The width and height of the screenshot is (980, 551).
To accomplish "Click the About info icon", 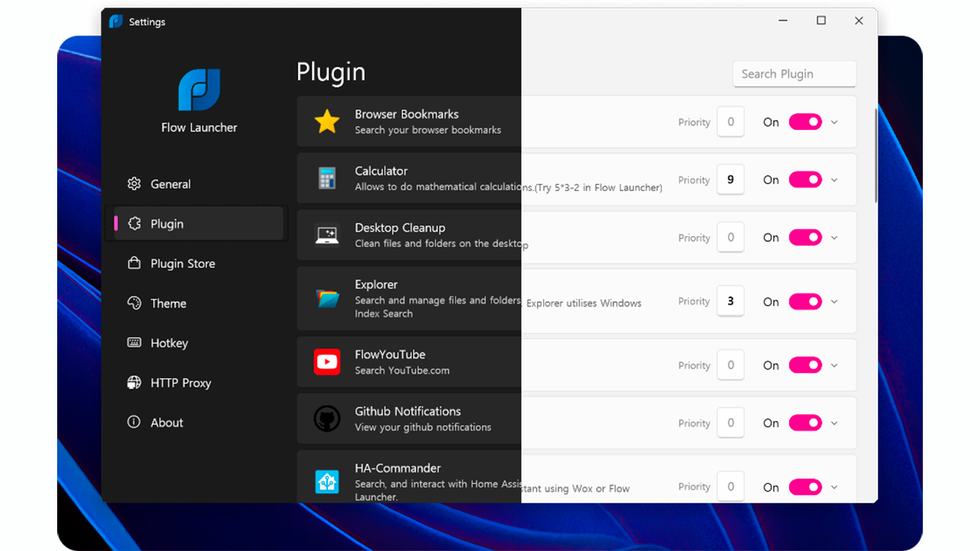I will click(134, 423).
